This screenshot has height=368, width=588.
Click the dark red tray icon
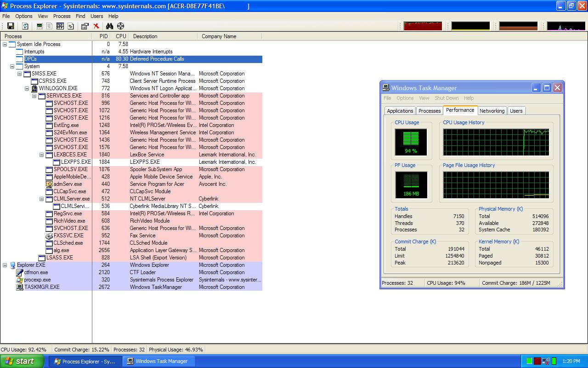[x=537, y=361]
